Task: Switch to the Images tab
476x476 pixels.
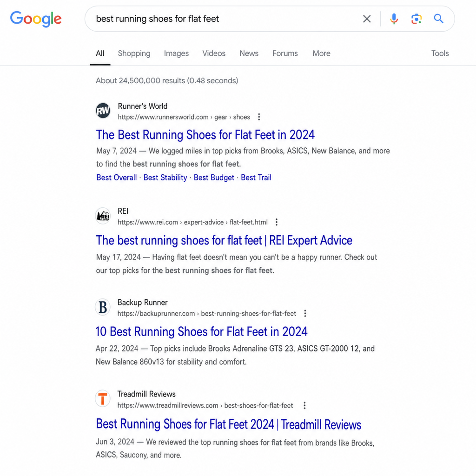Action: (176, 53)
